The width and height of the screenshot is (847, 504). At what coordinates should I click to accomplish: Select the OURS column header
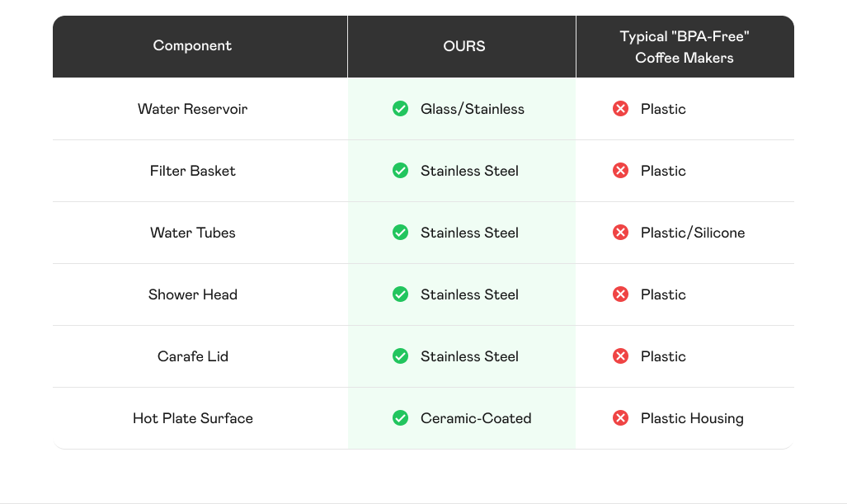(x=464, y=46)
